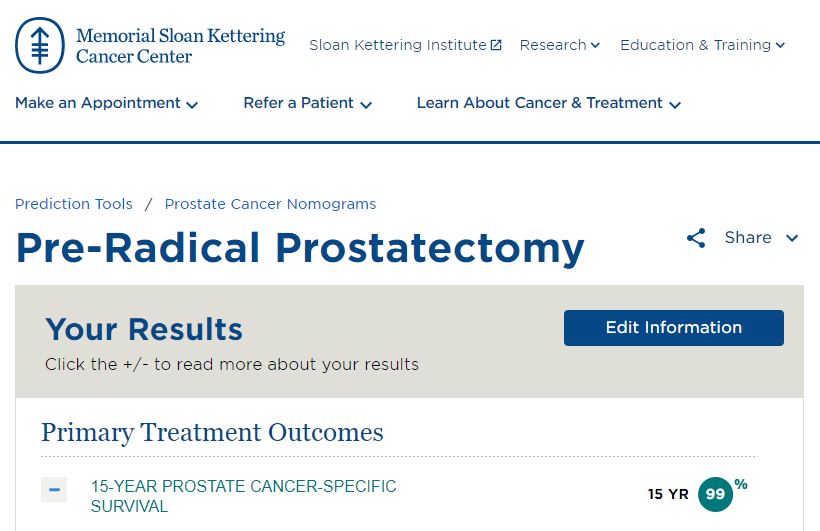
Task: Expand the Education & Training chevron
Action: [780, 45]
